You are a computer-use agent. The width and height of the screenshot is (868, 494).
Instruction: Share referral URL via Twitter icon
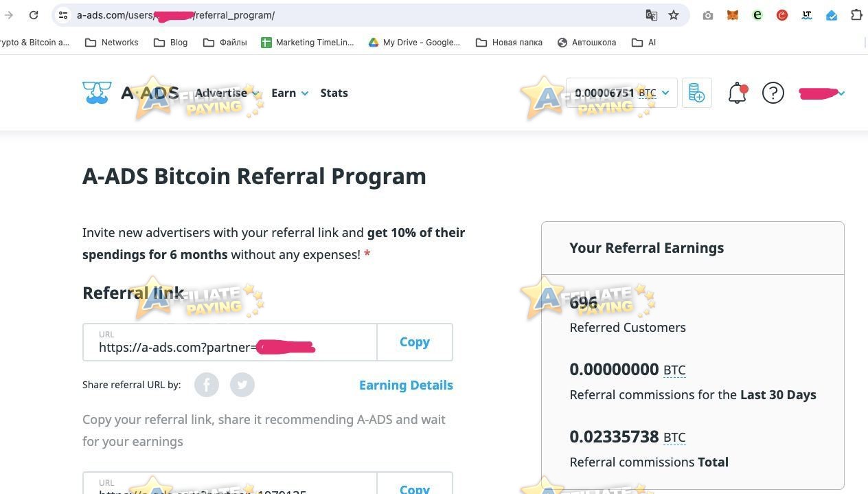242,385
